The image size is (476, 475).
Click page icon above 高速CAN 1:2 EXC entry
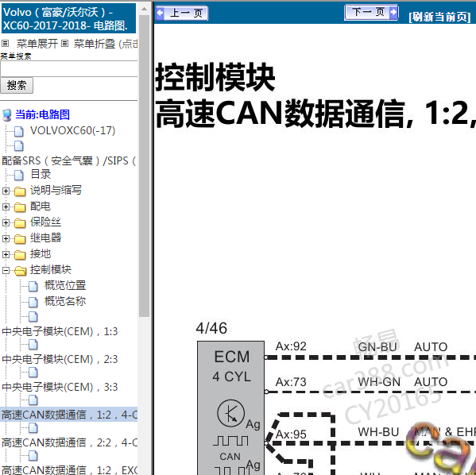click(x=33, y=456)
